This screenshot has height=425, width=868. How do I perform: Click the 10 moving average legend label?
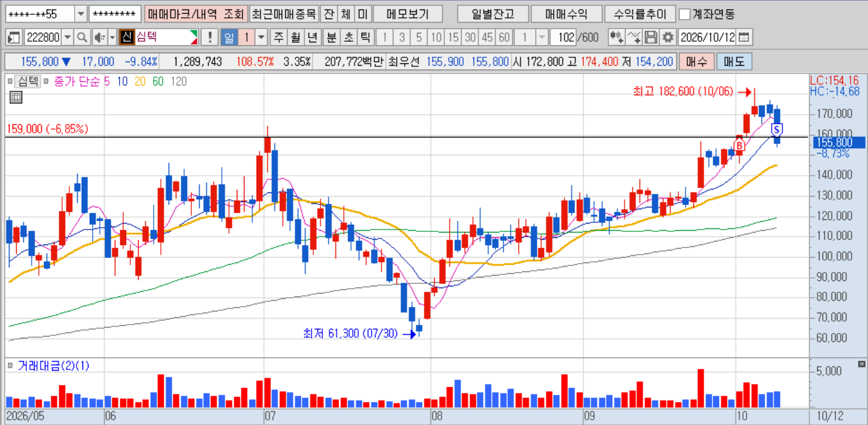click(123, 81)
